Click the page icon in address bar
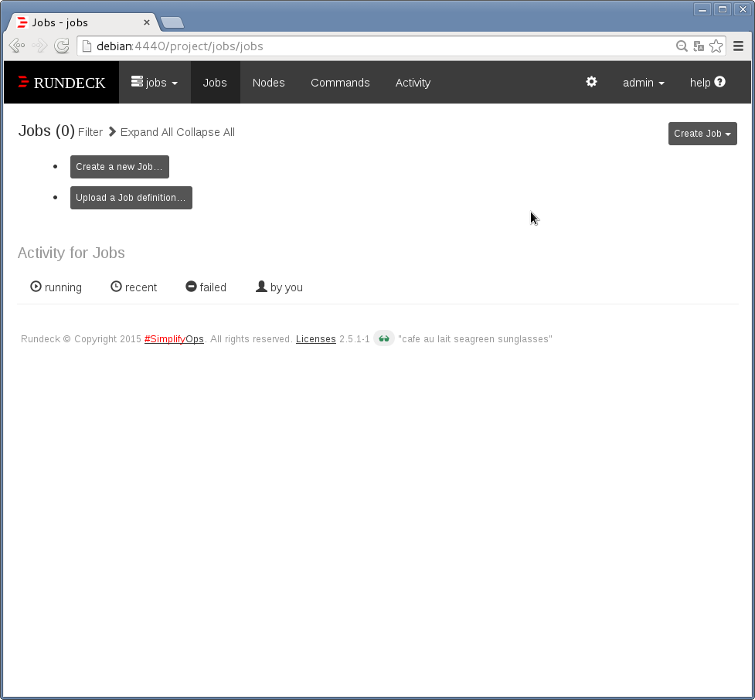The width and height of the screenshot is (755, 700). [x=87, y=46]
